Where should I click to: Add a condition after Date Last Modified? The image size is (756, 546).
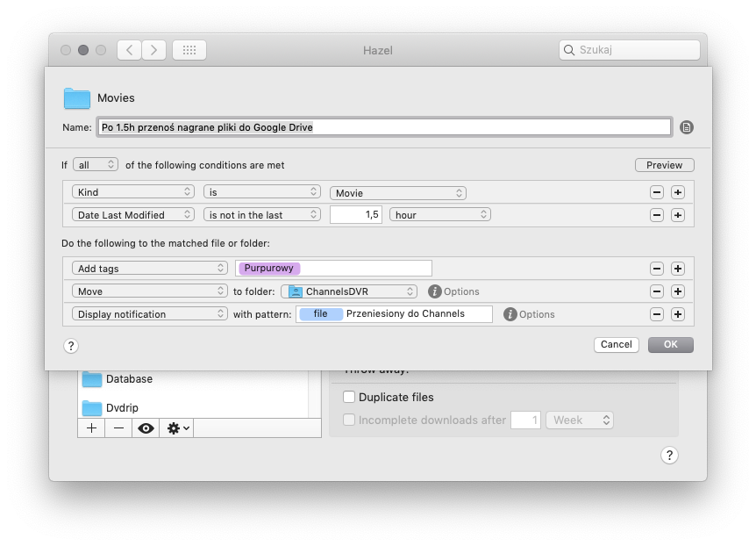(x=677, y=215)
